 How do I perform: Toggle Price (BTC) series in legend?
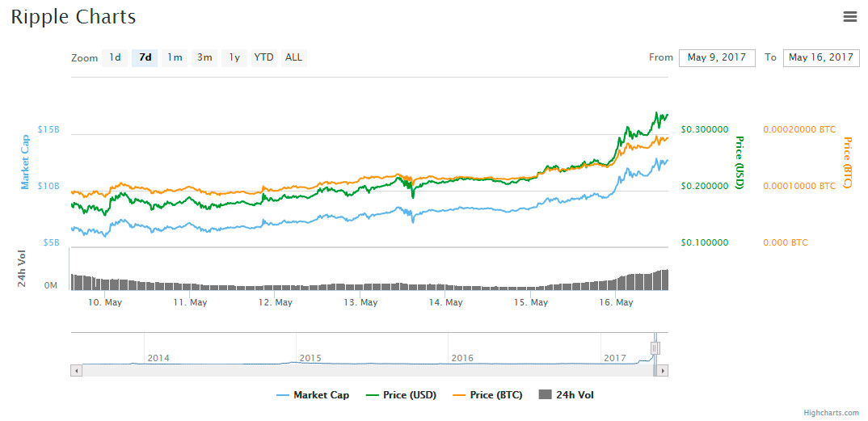(487, 395)
